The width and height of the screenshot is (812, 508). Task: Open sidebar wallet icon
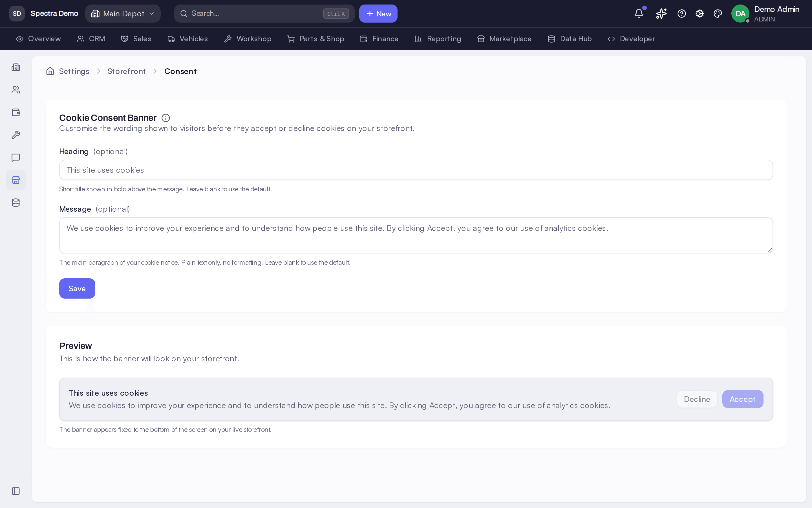tap(16, 112)
